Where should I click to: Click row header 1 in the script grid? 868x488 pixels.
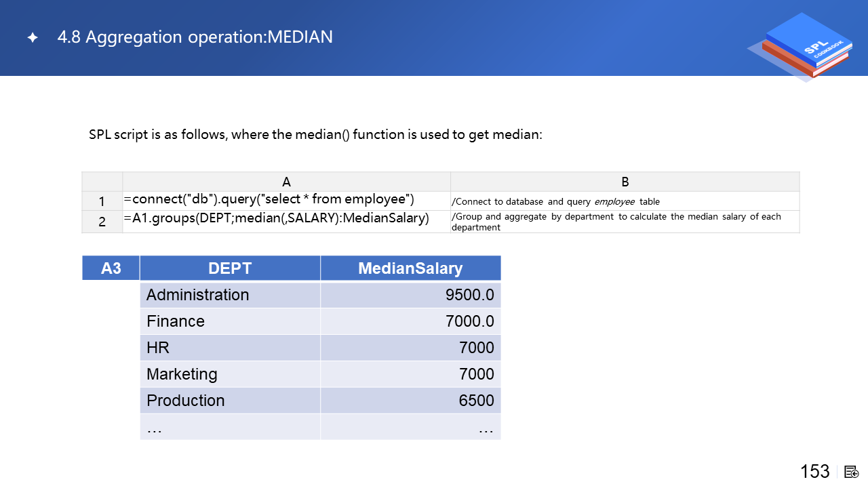102,201
